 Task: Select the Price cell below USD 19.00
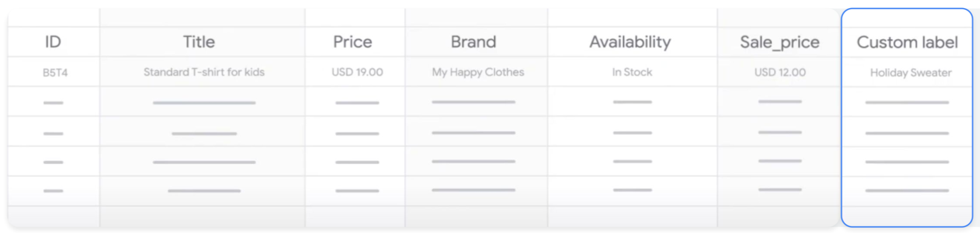(357, 102)
